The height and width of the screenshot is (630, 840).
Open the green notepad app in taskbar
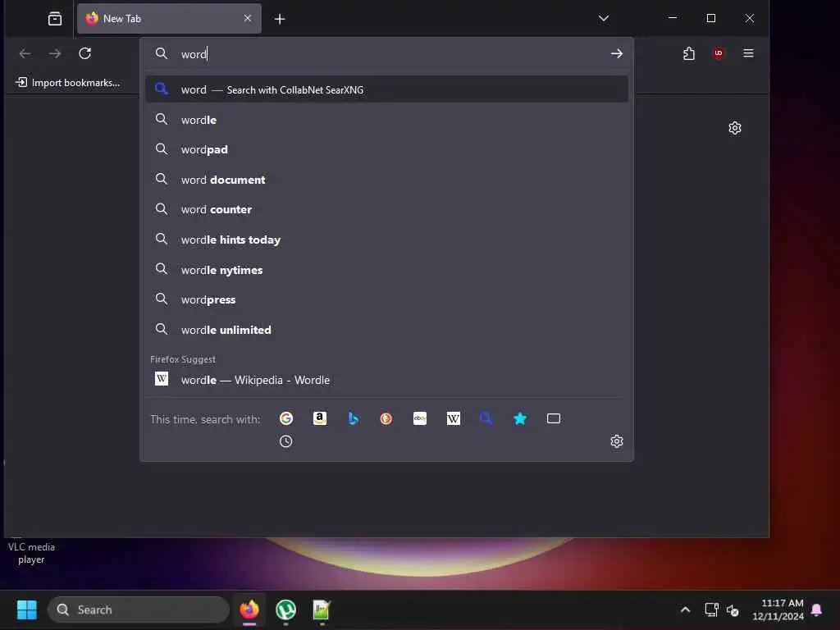pos(322,609)
